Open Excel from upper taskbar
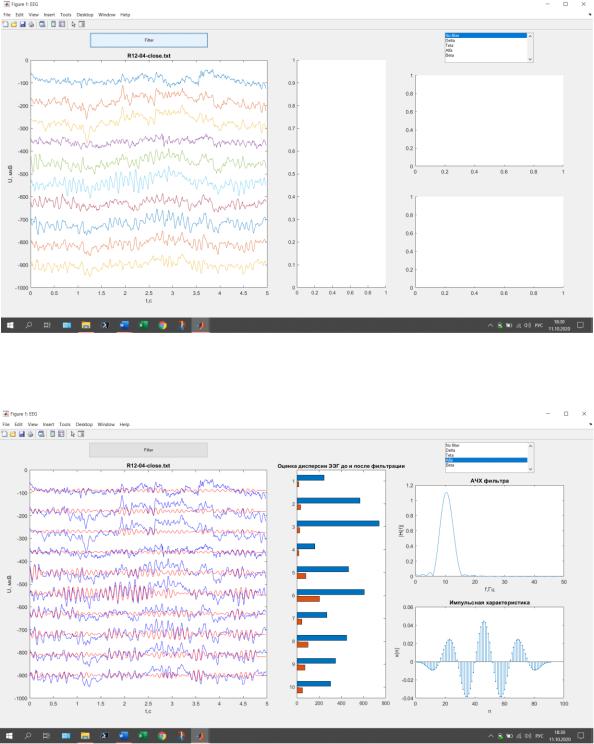This screenshot has width=594, height=744. click(143, 325)
